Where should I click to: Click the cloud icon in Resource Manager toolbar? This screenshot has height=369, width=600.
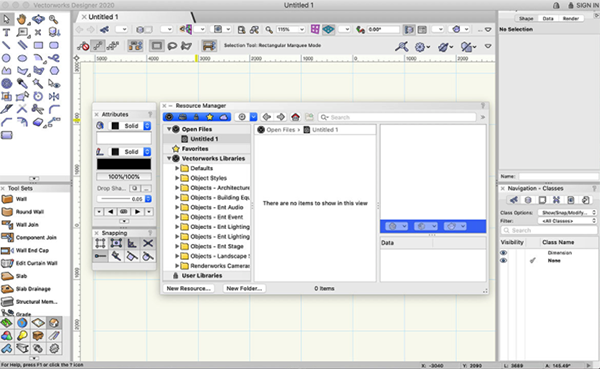tap(223, 117)
